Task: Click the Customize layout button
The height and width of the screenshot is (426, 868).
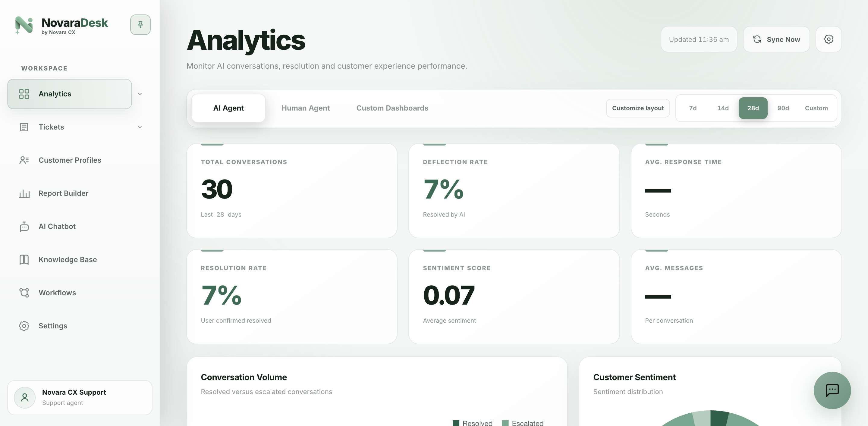Action: 637,108
